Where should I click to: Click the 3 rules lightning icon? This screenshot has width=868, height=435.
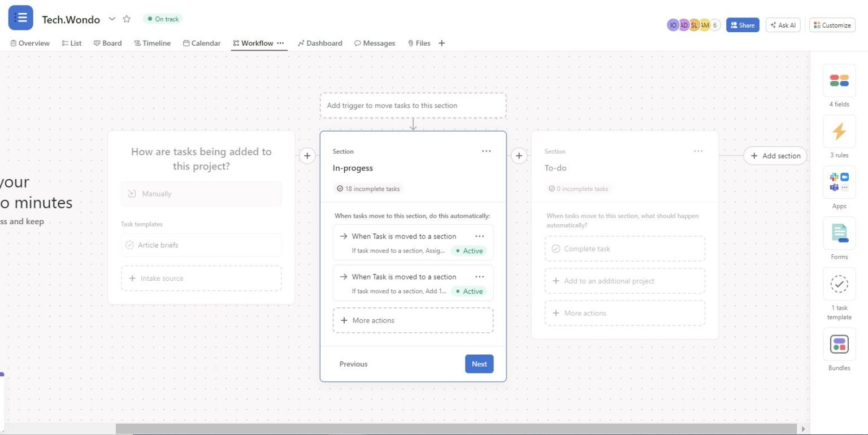pyautogui.click(x=839, y=131)
